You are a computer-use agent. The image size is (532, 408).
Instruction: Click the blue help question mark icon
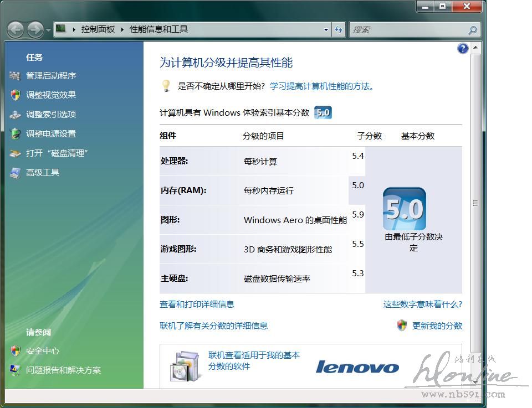pyautogui.click(x=463, y=49)
